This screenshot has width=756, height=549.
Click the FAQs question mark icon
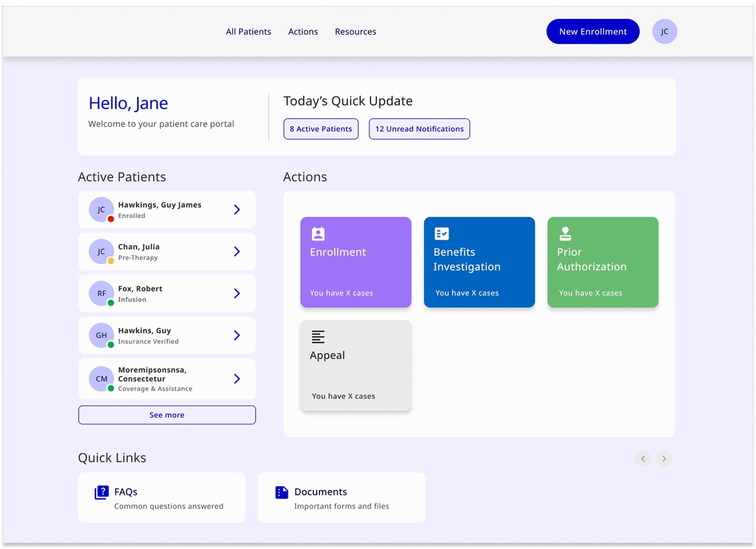101,492
